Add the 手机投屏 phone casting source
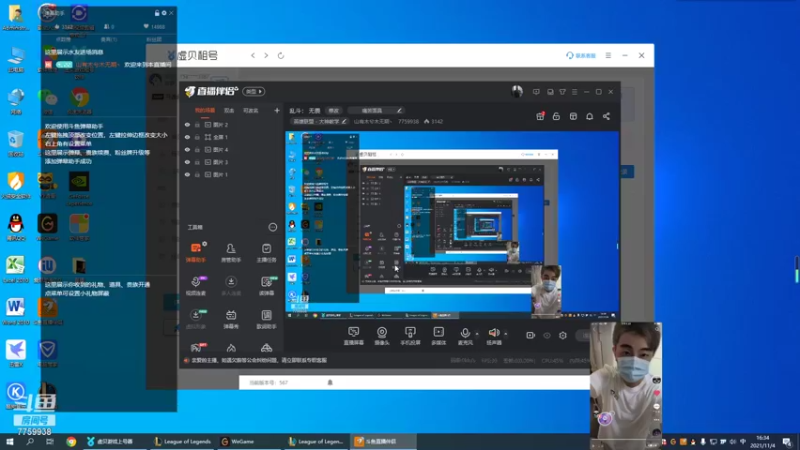Screen dimensions: 800x450 (410, 336)
